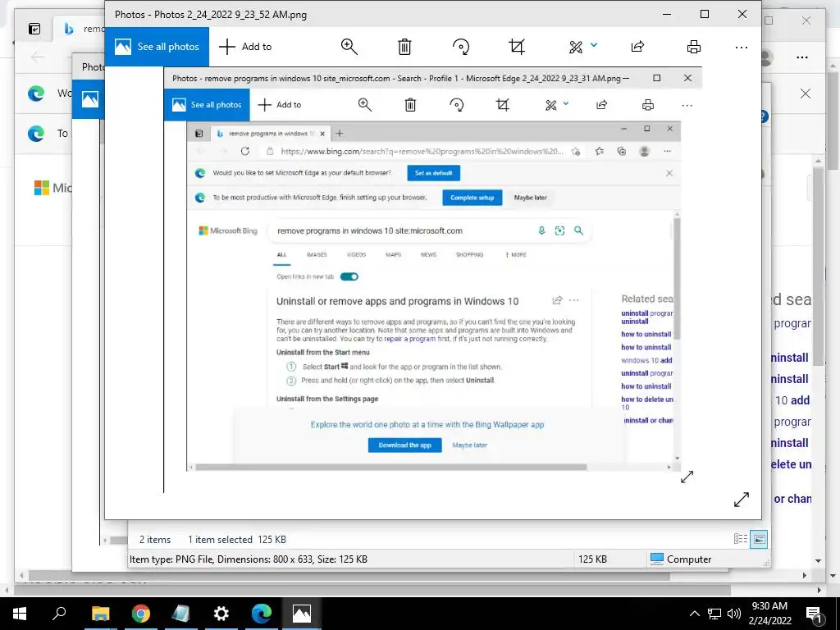Select VIDEOS tab in nested Bing screenshot

coord(356,255)
